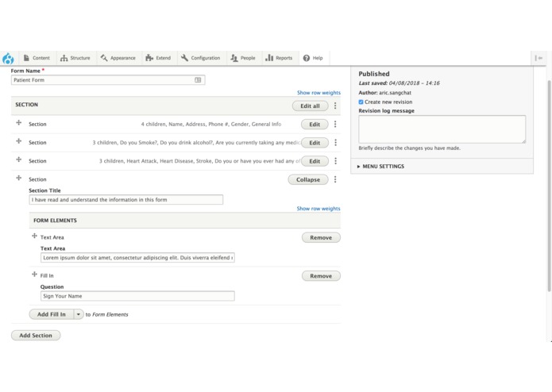Viewport: 552px width, 392px height.
Task: Grab the Fill In element drag handle
Action: pyautogui.click(x=34, y=275)
